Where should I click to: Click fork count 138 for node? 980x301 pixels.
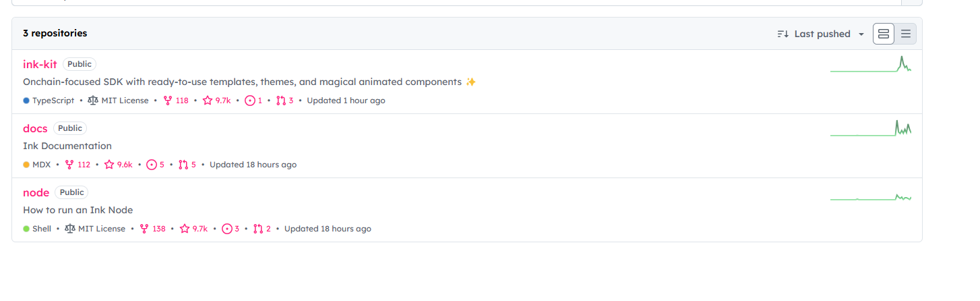click(152, 229)
